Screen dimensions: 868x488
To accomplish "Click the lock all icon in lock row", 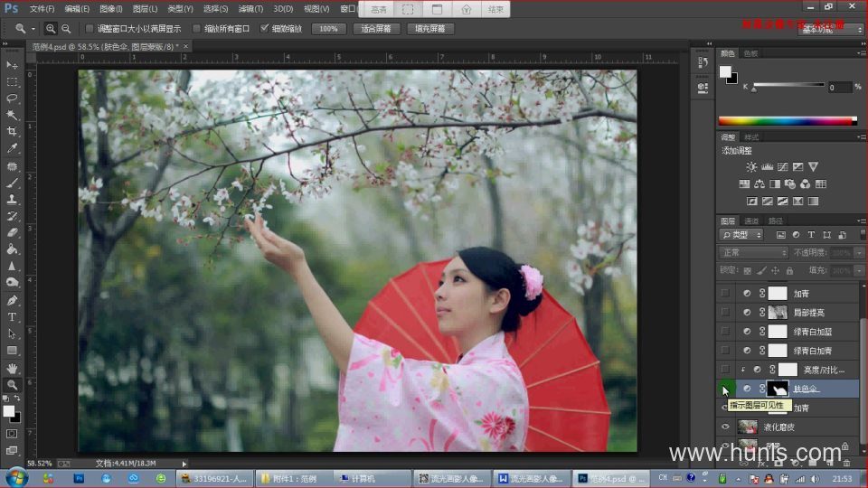I will click(x=790, y=270).
